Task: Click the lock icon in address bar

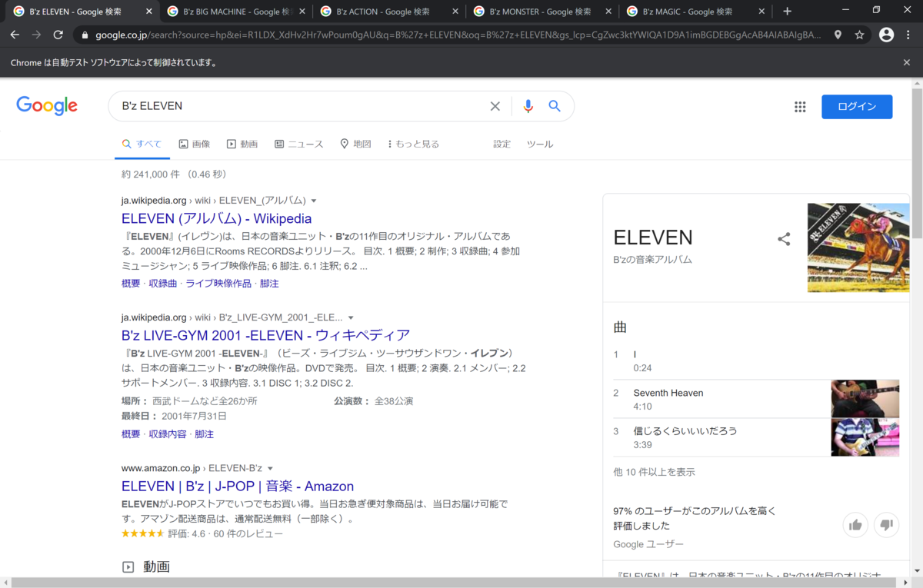Action: point(84,35)
